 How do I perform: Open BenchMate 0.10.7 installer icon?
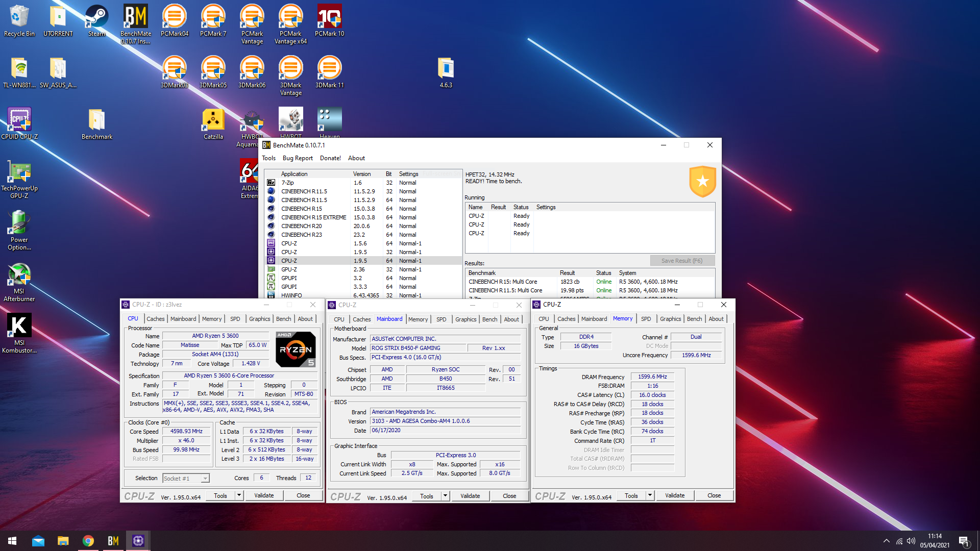click(136, 24)
